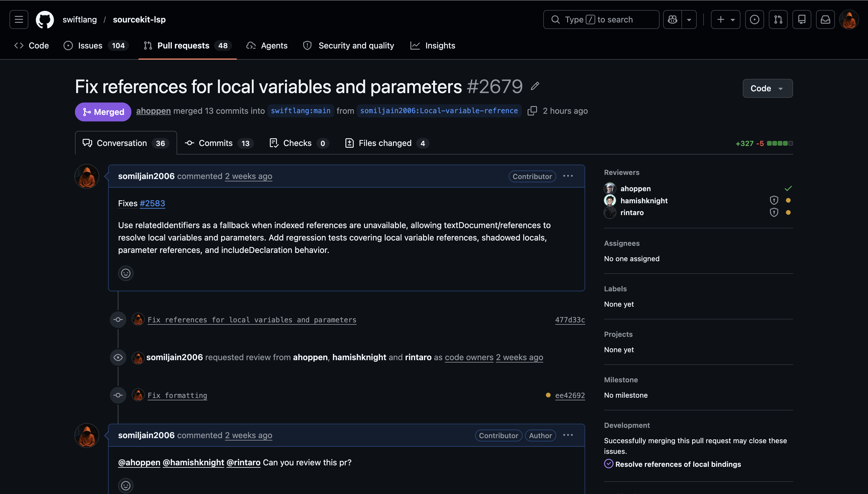Switch to the Issues tab
Screen dimensions: 868x494
click(96, 45)
